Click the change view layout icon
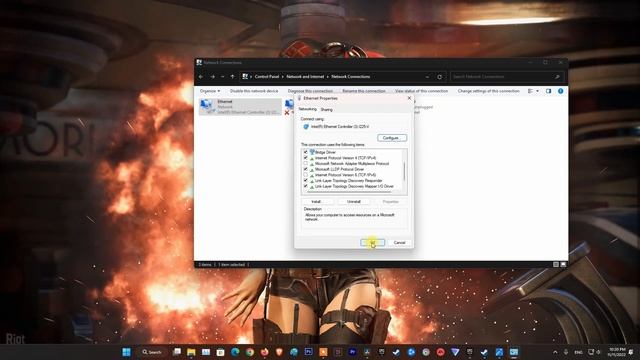The width and height of the screenshot is (640, 360). tap(530, 91)
